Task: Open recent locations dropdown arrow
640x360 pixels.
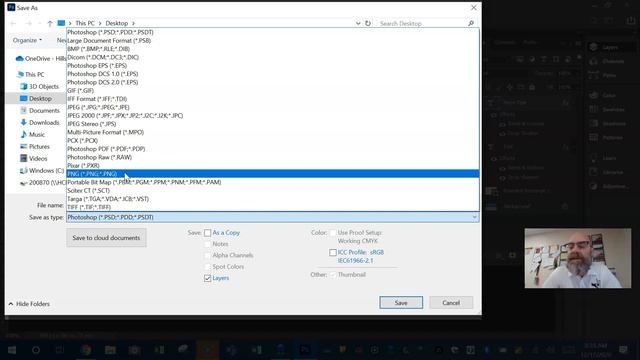Action: click(x=39, y=23)
